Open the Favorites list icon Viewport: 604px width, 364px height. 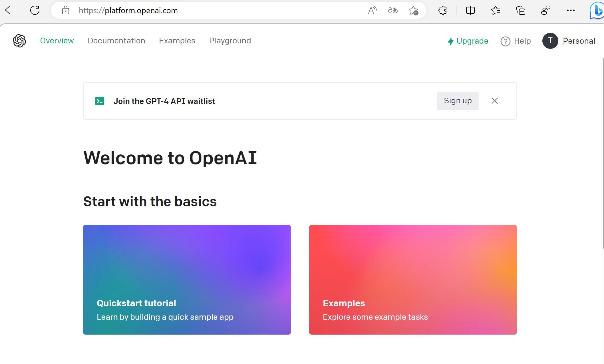tap(496, 10)
